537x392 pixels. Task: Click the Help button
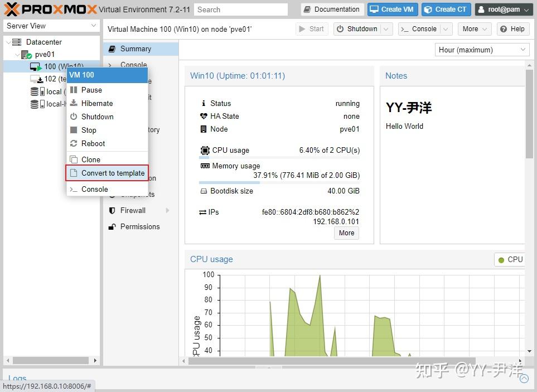(512, 29)
